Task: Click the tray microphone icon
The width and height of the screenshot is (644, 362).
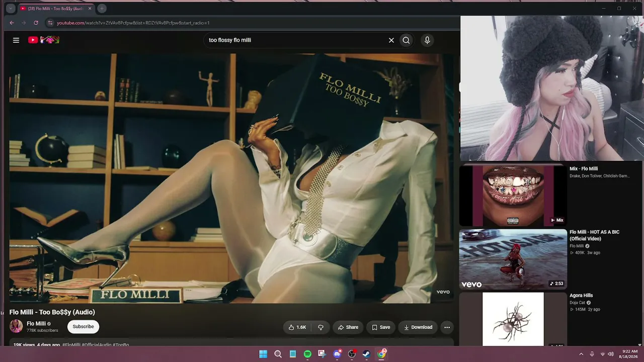Action: 592,354
